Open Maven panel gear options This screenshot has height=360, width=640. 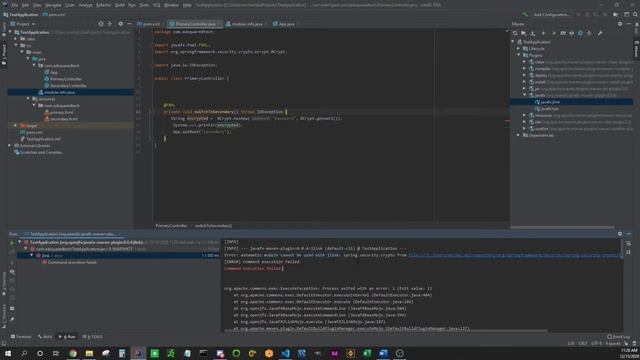pos(620,24)
